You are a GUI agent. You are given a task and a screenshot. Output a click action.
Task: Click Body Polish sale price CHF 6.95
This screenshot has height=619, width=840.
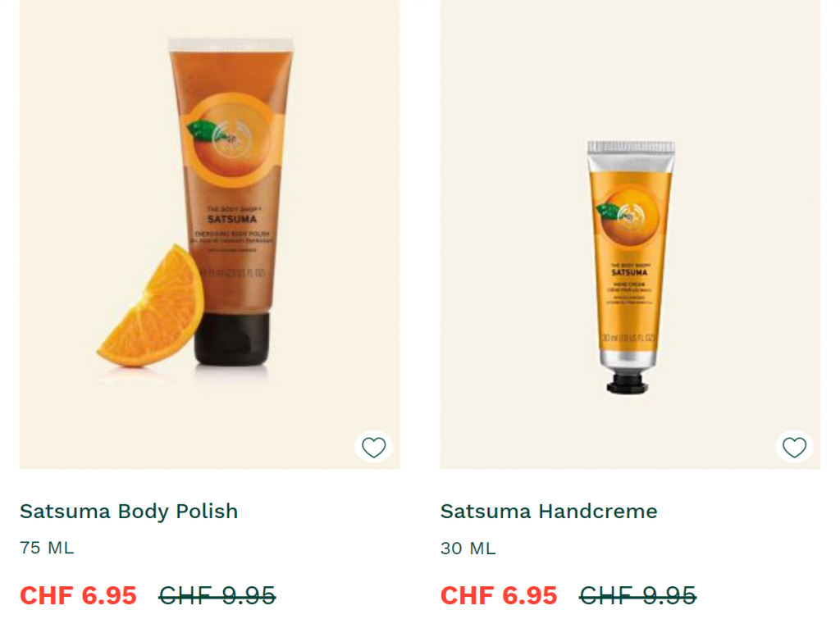pyautogui.click(x=78, y=595)
